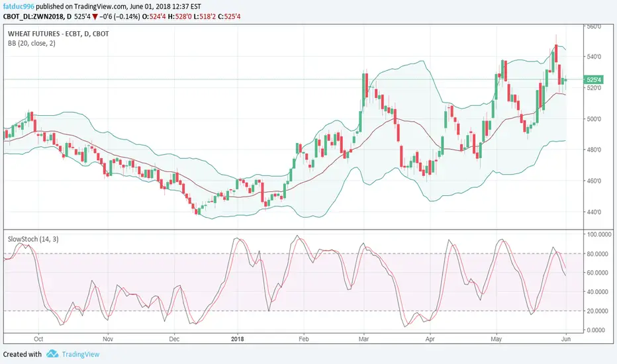This screenshot has height=364, width=617.
Task: Click the Nov date label on time axis
Action: click(x=108, y=339)
